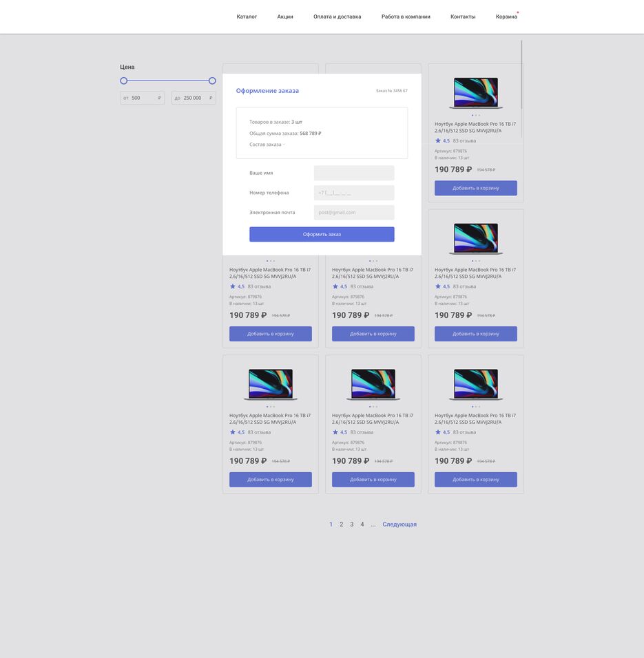Click the star icon in middle-row left card
The height and width of the screenshot is (658, 644).
point(233,286)
